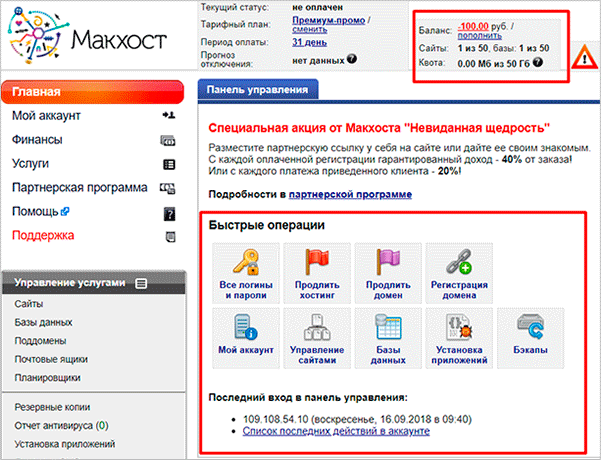Click help icon next to 'нет данных'
The image size is (601, 460).
(x=351, y=59)
